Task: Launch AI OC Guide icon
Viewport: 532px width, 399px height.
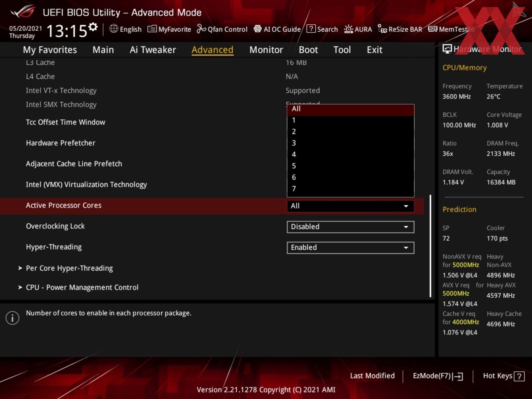Action: coord(257,29)
